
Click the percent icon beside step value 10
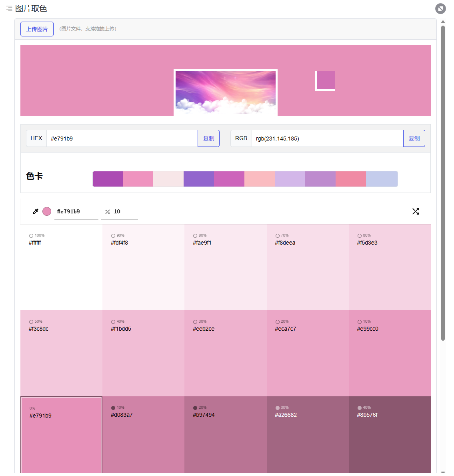[x=108, y=212]
